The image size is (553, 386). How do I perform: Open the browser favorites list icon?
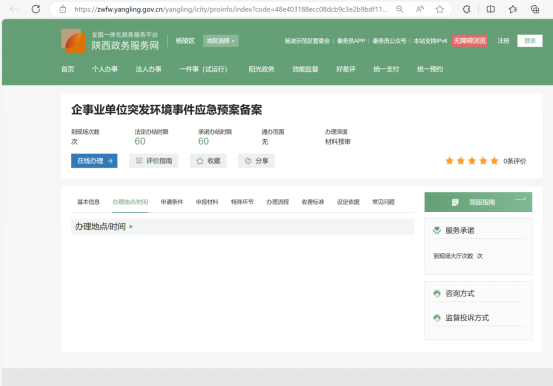pos(513,9)
